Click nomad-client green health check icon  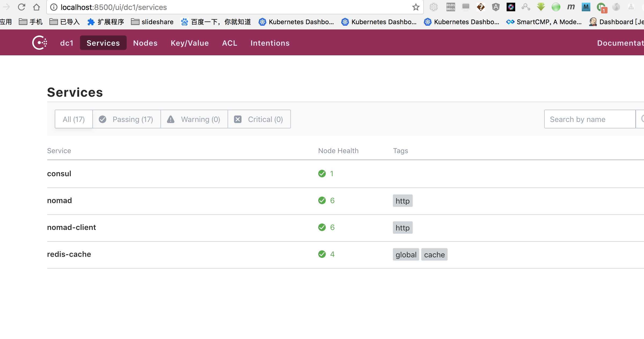coord(322,227)
